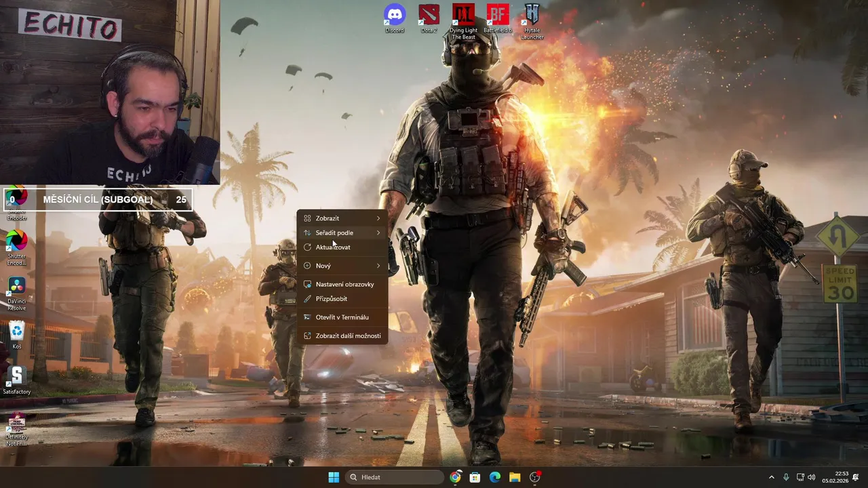Click the Hledat taskbar search box
Viewport: 868px width, 488px height.
[x=394, y=477]
